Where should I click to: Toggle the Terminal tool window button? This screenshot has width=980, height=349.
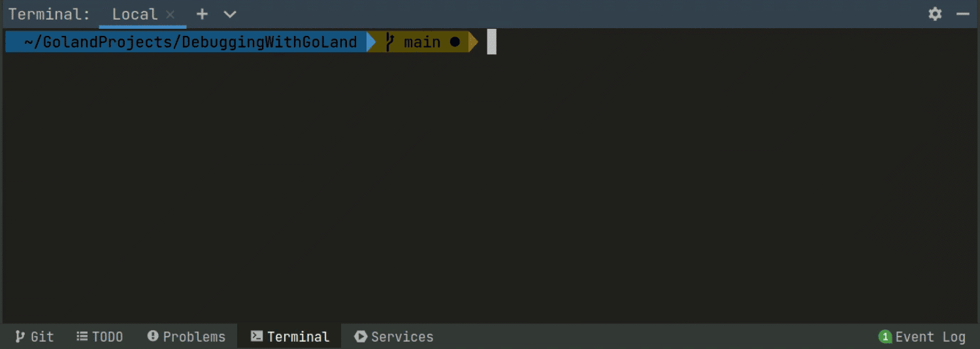[290, 337]
